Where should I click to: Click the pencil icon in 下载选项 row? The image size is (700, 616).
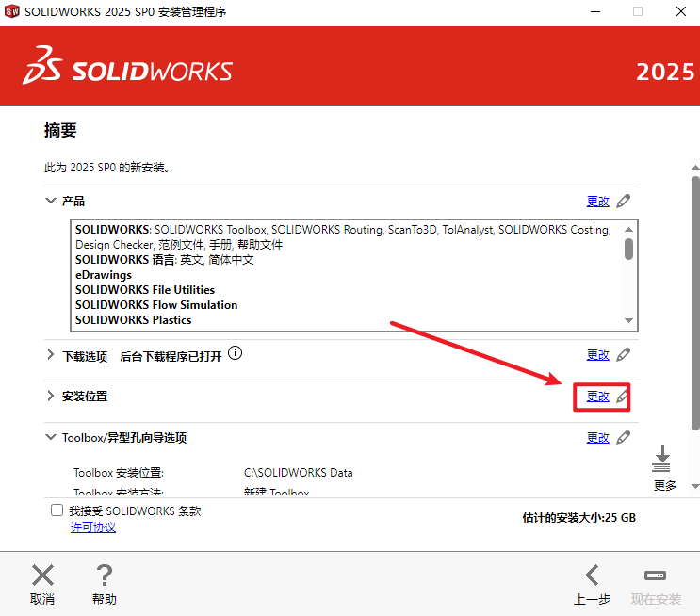[623, 355]
